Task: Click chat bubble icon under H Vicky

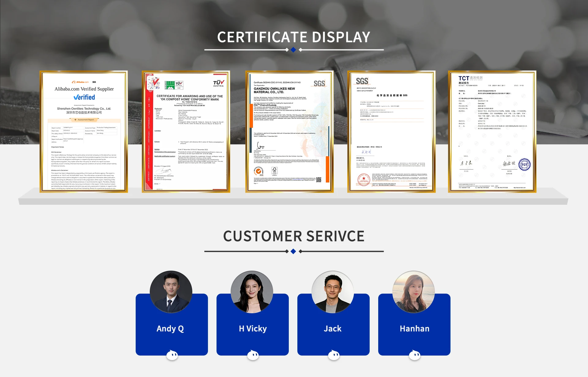Action: (253, 355)
